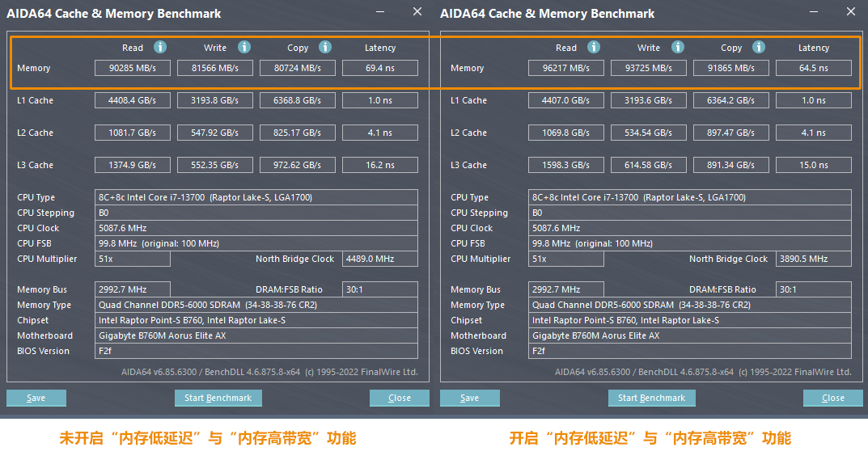This screenshot has height=464, width=868.
Task: Click the Copy info icon in the left window
Action: click(x=325, y=48)
